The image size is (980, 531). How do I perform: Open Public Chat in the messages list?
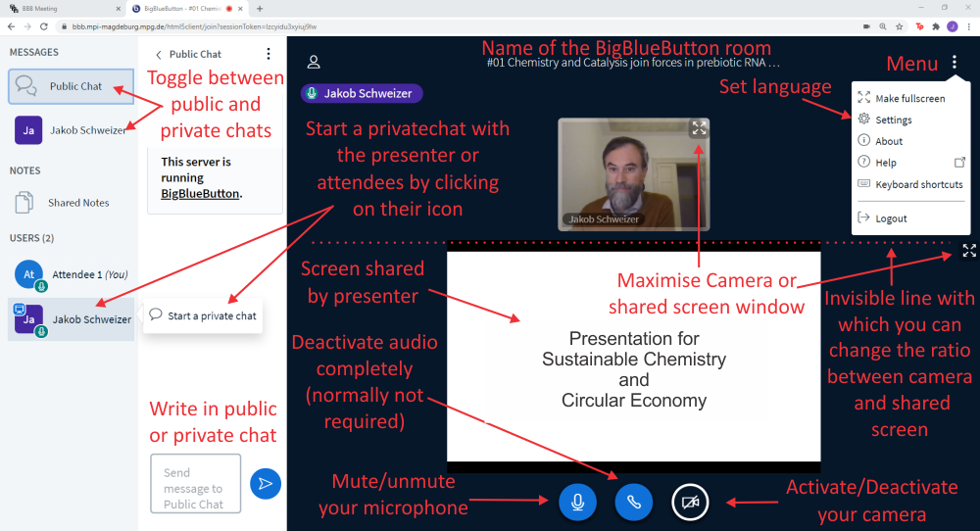72,86
